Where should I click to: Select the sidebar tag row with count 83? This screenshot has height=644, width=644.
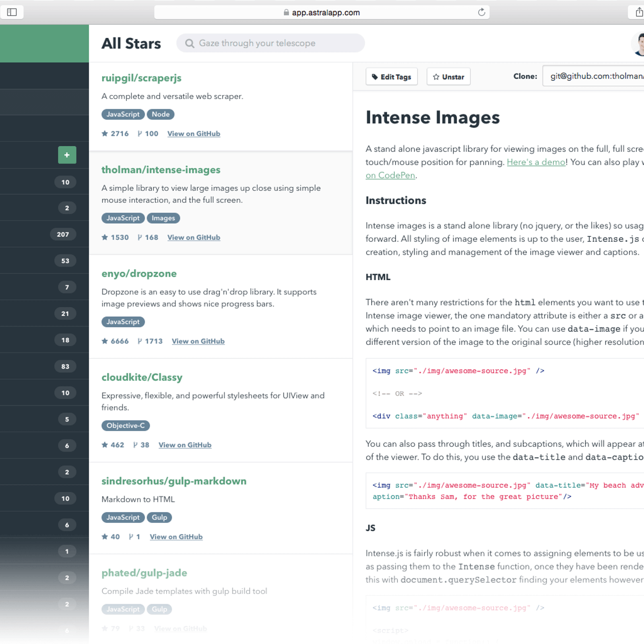tap(44, 367)
